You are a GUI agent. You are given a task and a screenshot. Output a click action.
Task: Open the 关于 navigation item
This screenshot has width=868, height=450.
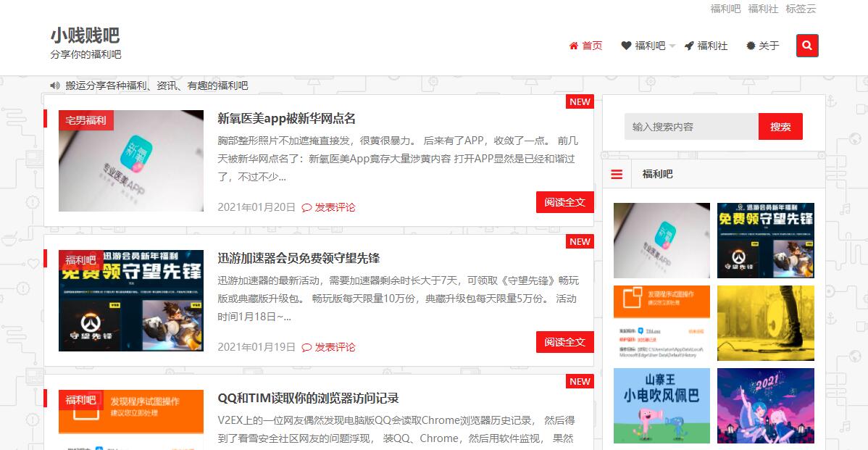pyautogui.click(x=768, y=46)
